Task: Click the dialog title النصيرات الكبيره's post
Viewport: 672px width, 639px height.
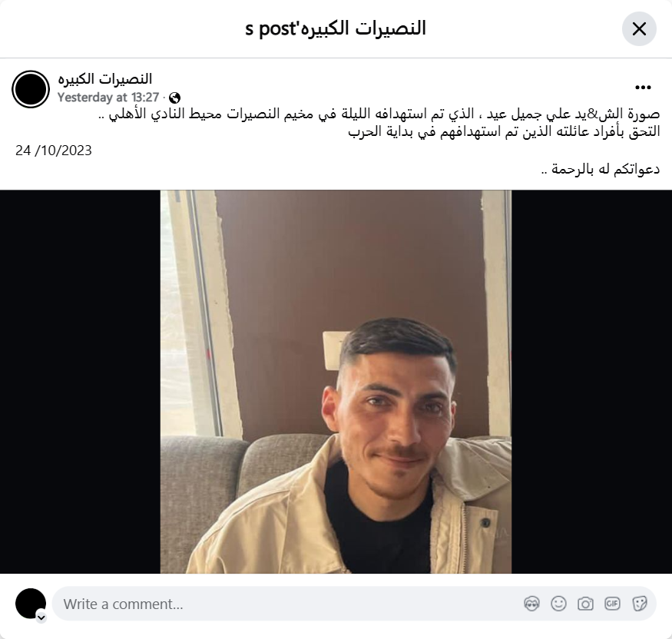Action: point(336,28)
